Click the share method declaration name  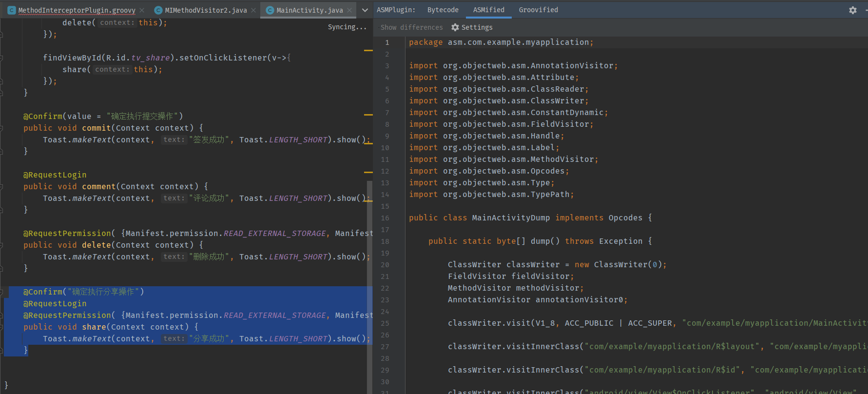[94, 327]
